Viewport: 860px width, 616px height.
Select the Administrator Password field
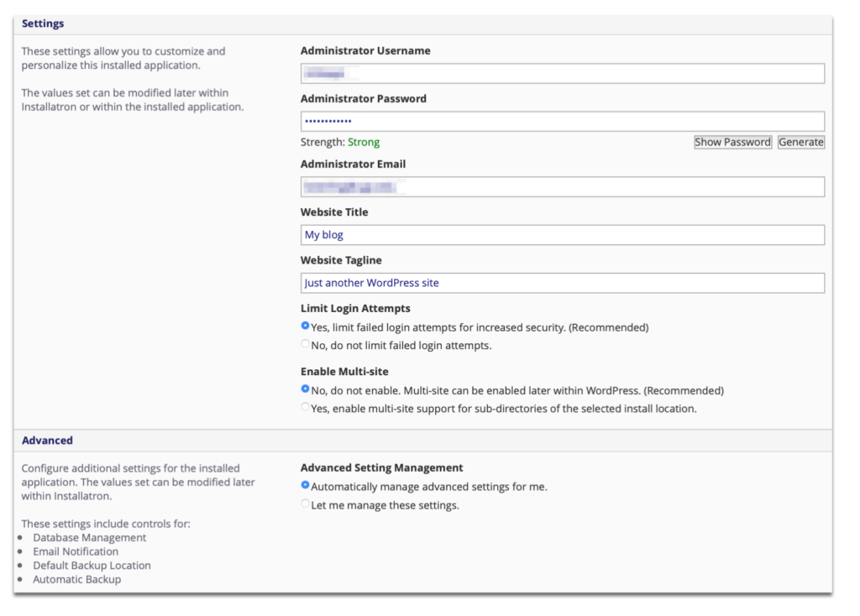(562, 121)
